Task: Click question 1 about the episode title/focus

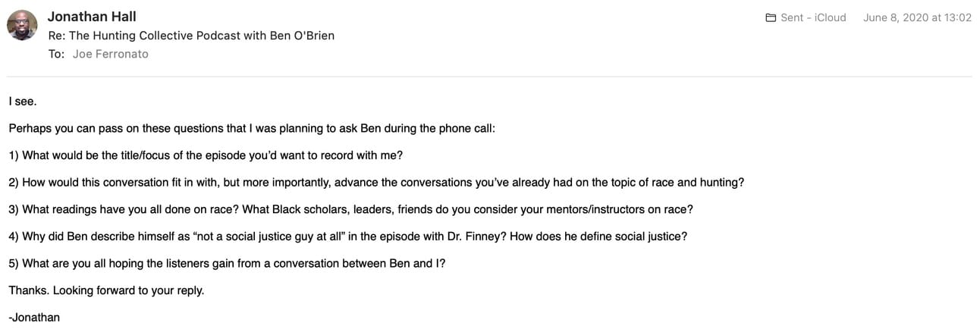Action: pos(206,155)
